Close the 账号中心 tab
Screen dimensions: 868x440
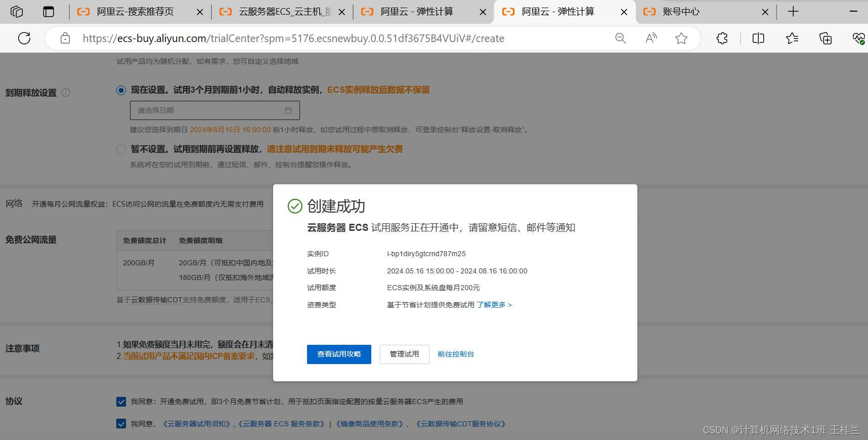[x=765, y=12]
